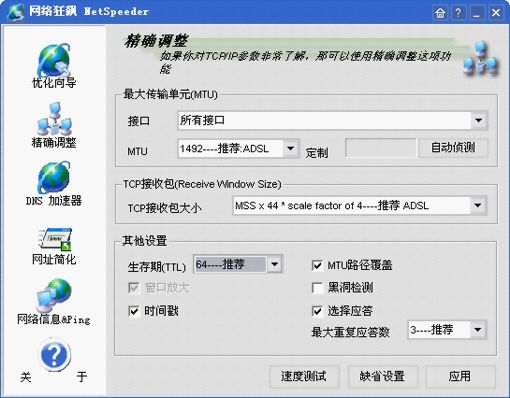
Task: Click the help question mark in title bar
Action: [x=459, y=13]
